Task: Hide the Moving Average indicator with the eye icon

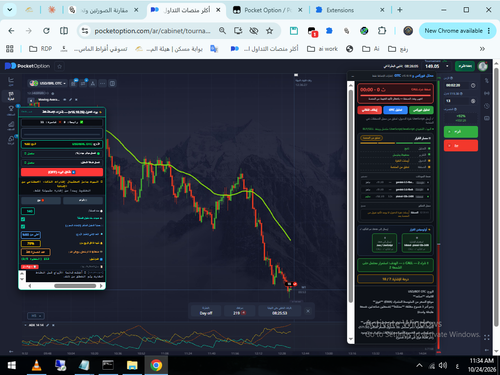Action: pyautogui.click(x=65, y=100)
